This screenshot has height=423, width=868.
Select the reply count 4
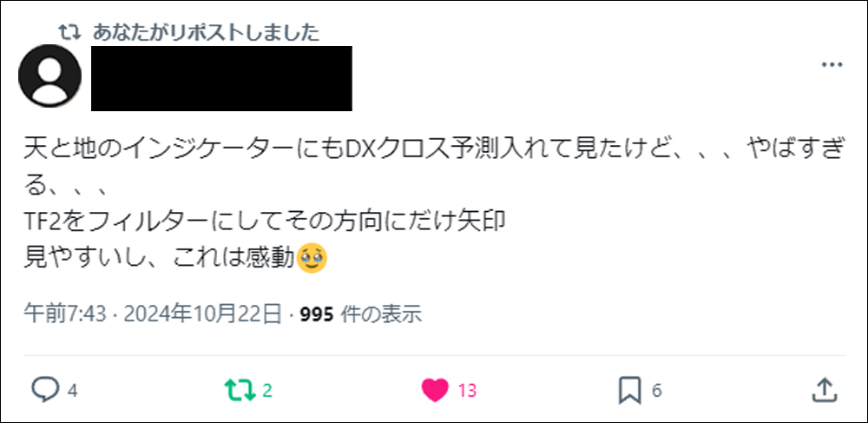coord(72,392)
